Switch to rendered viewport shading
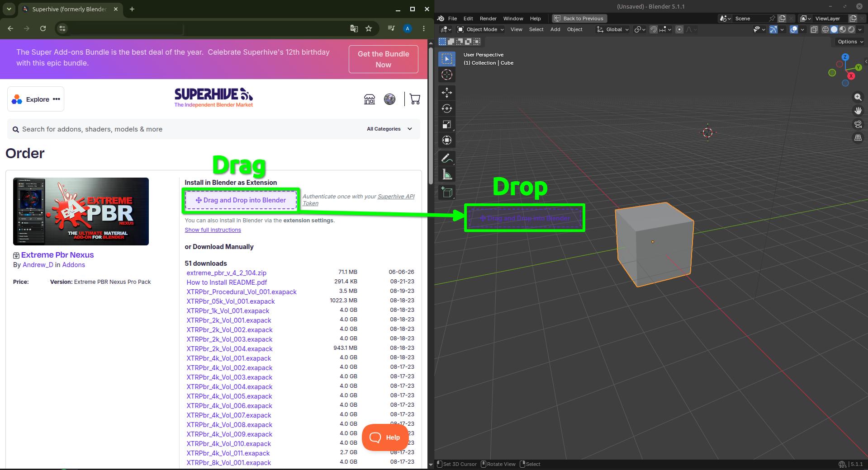The width and height of the screenshot is (868, 470). [851, 29]
